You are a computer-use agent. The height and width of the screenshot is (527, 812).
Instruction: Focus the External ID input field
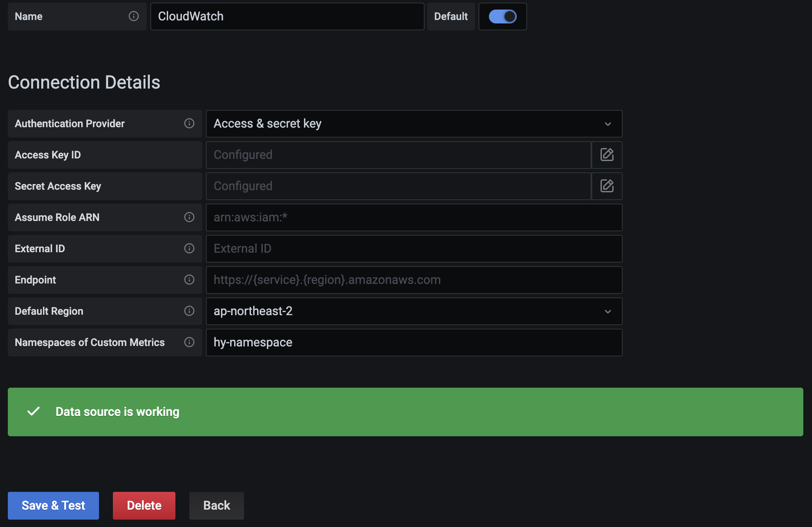414,249
